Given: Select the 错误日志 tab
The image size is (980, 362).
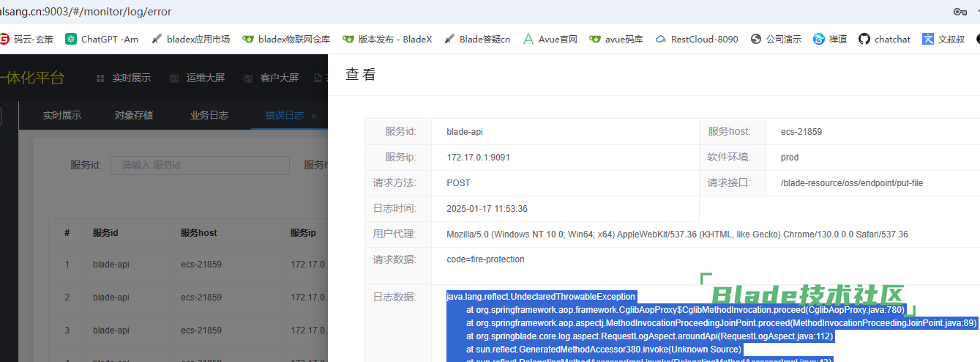Looking at the screenshot, I should coord(284,115).
